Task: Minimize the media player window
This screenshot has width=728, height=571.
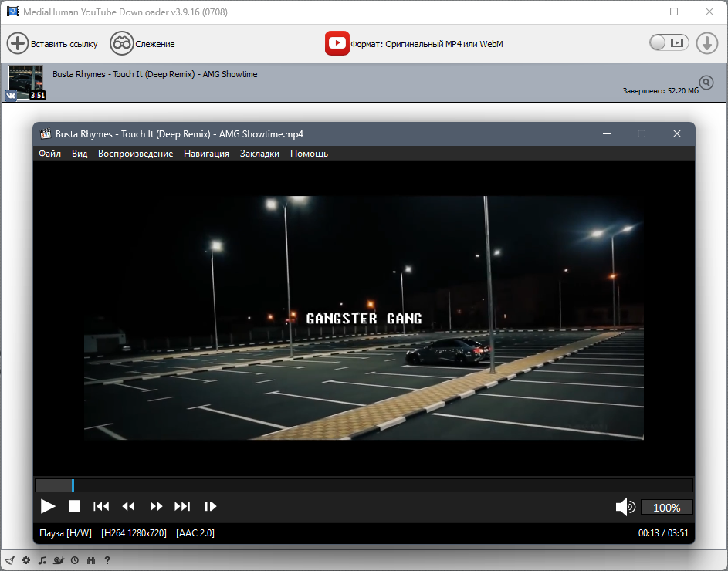Action: click(x=606, y=133)
